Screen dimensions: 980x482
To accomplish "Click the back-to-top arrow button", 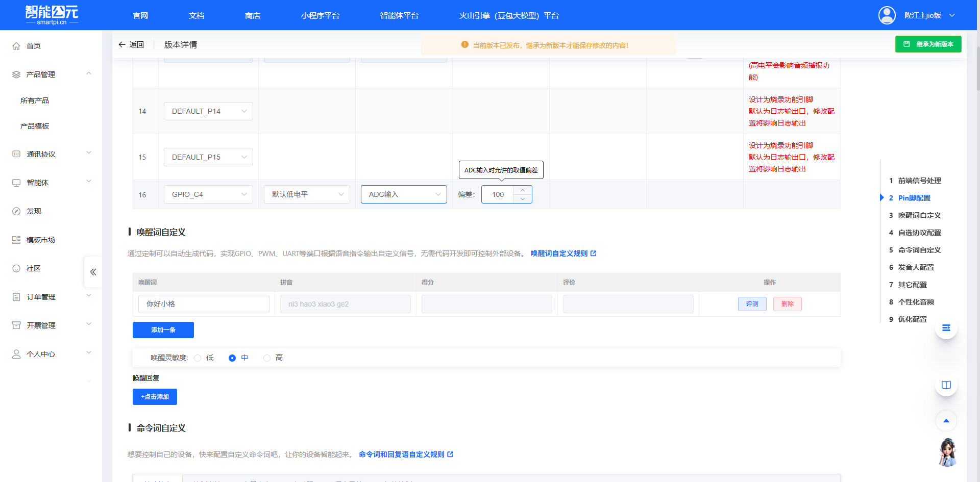I will [x=946, y=421].
